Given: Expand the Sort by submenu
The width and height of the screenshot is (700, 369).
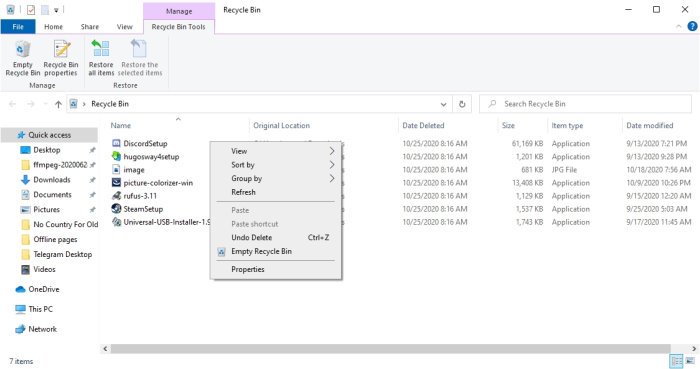Looking at the screenshot, I should click(332, 165).
